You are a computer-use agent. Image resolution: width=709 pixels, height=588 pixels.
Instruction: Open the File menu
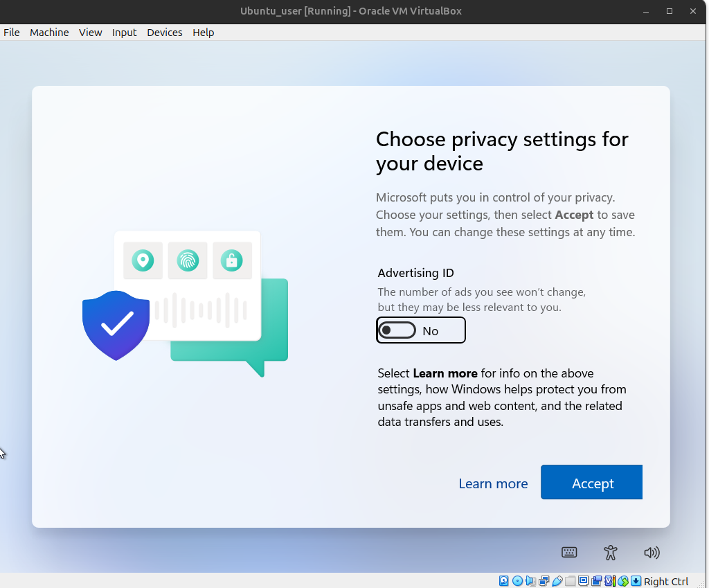(12, 33)
